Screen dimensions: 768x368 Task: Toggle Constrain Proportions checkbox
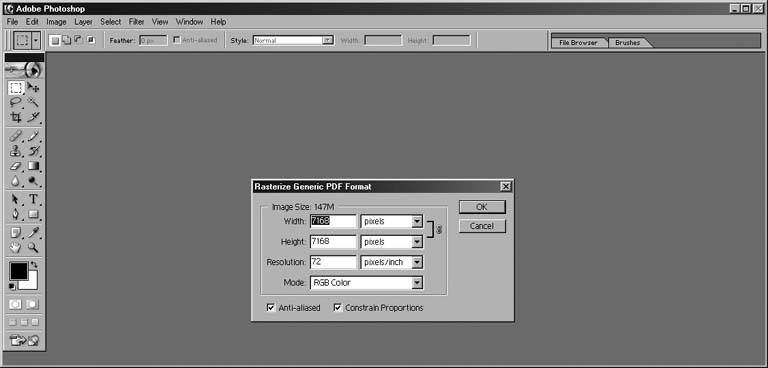click(337, 308)
